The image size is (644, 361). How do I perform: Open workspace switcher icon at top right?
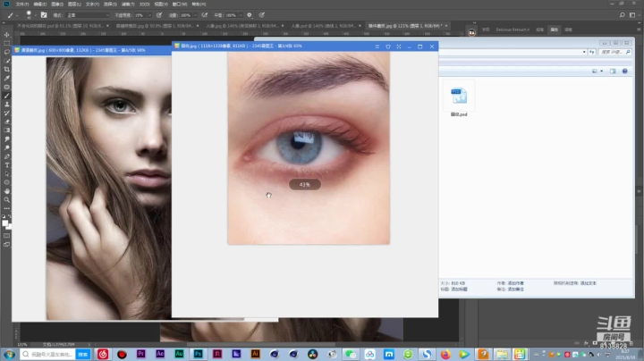[x=632, y=15]
